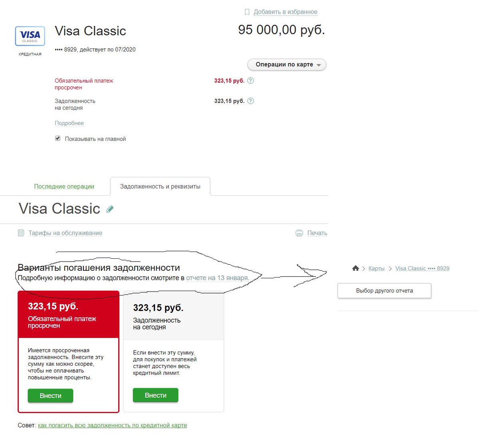Open the Операции по карте dropdown
The height and width of the screenshot is (448, 479).
point(287,65)
